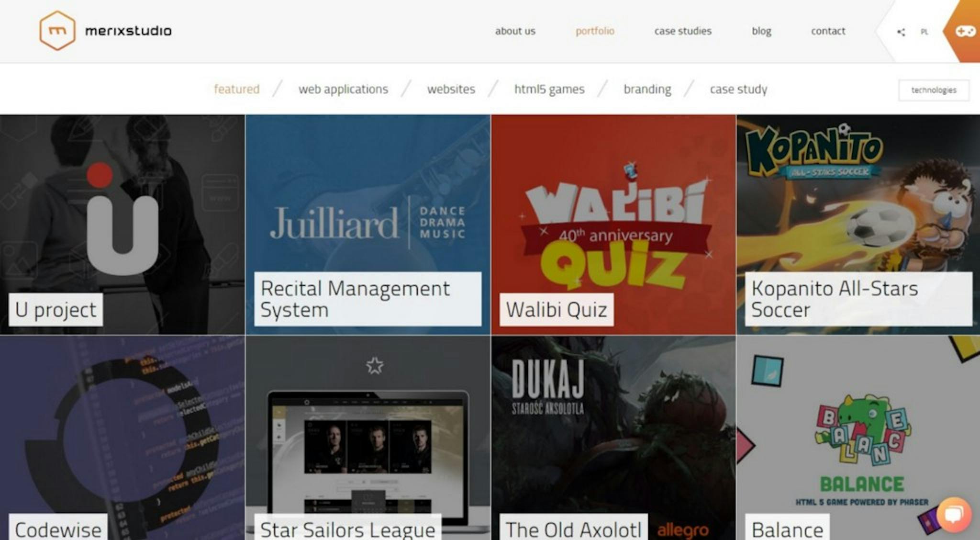
Task: Switch language with the PL toggle
Action: pyautogui.click(x=924, y=32)
